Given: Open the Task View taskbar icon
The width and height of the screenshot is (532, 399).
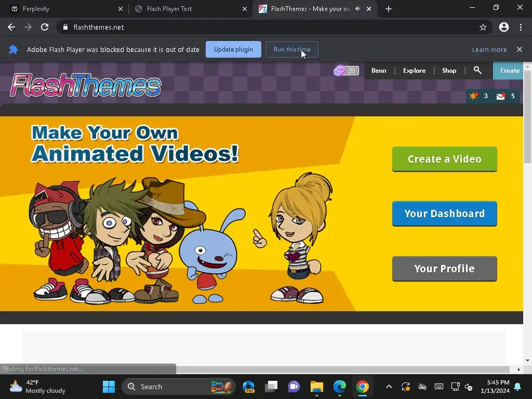Looking at the screenshot, I should coord(271,387).
